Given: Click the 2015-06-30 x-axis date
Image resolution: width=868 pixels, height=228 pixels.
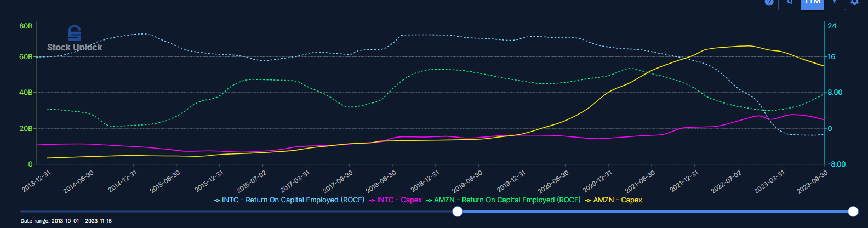Looking at the screenshot, I should pos(165,181).
